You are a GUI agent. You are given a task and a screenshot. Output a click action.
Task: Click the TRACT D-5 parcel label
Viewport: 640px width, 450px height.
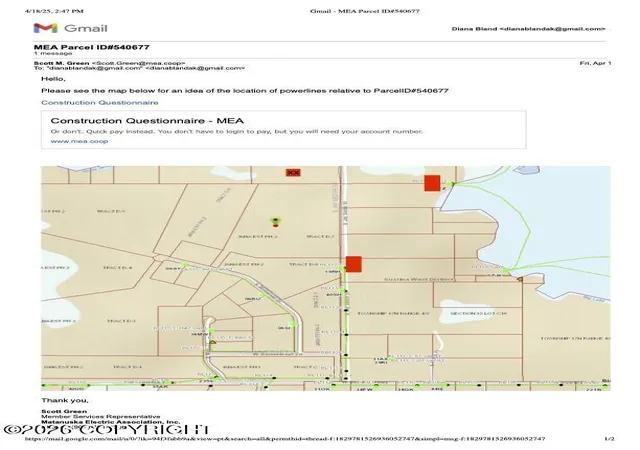(x=111, y=211)
